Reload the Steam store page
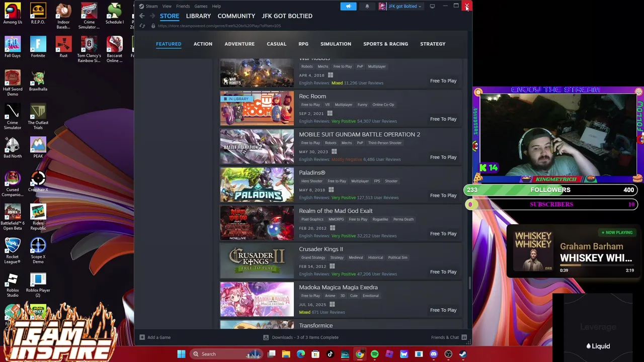The height and width of the screenshot is (362, 644). pyautogui.click(x=142, y=26)
